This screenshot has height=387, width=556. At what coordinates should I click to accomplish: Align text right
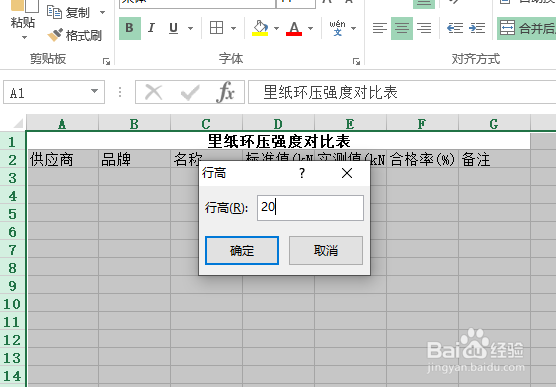tap(424, 28)
